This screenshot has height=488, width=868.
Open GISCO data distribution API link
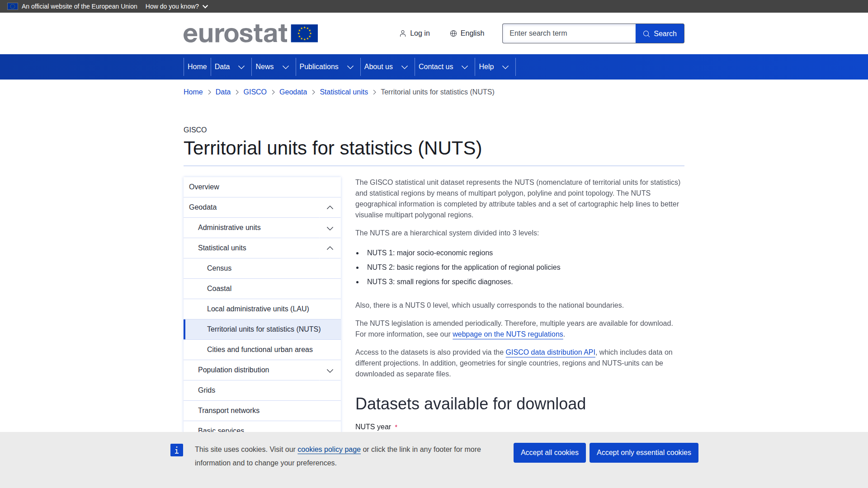(x=550, y=352)
